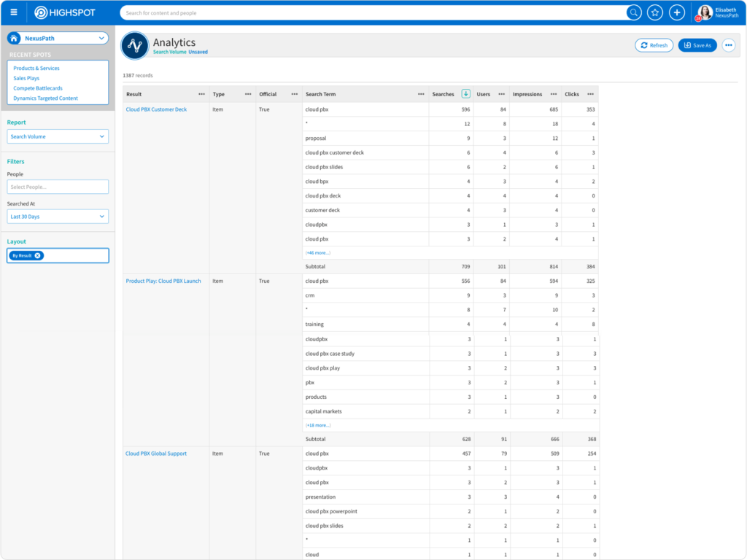The height and width of the screenshot is (560, 747).
Task: Open the Users column options menu
Action: pos(502,94)
